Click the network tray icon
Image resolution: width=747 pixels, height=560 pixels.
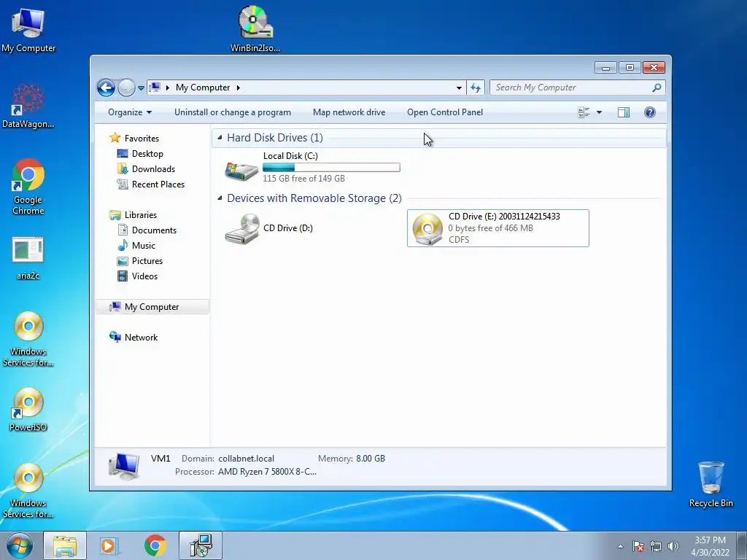point(656,546)
